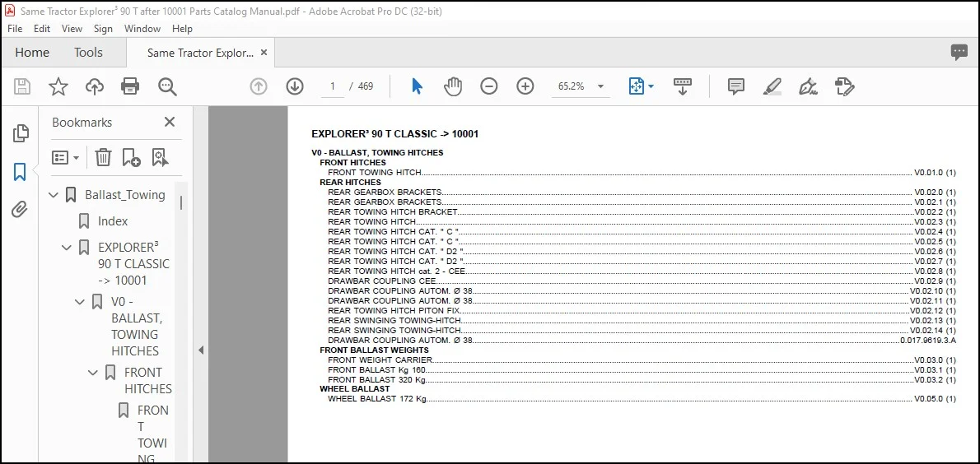Collapse the FRONT HITCHES bookmark
This screenshot has height=464, width=980.
pos(92,373)
